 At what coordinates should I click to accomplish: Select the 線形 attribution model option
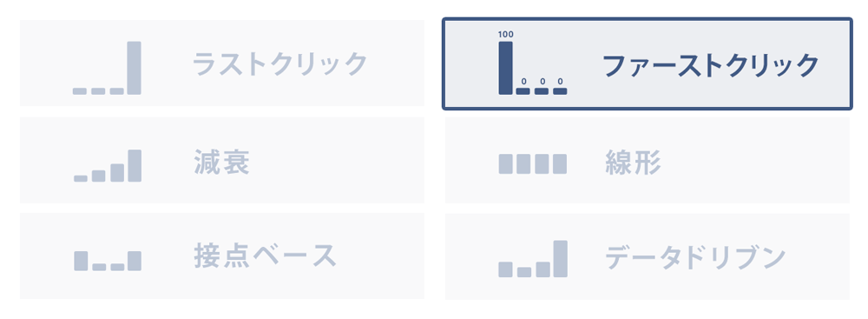click(x=648, y=160)
